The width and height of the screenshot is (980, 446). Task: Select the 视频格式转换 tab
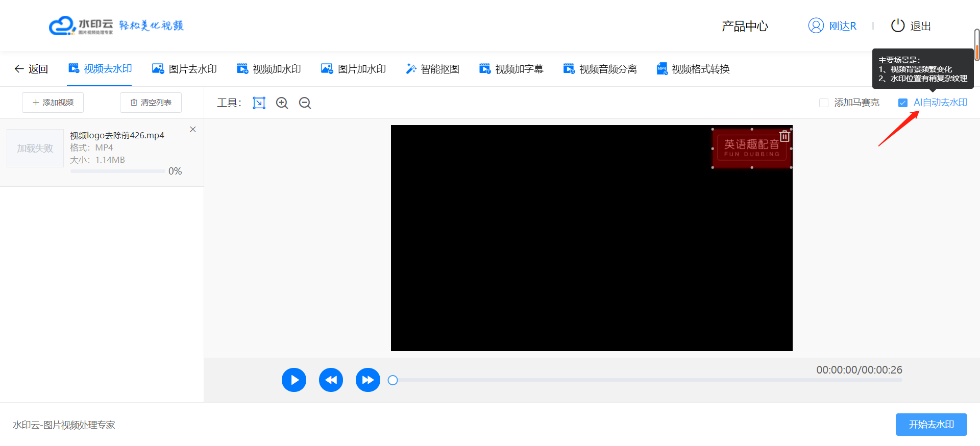pos(693,69)
